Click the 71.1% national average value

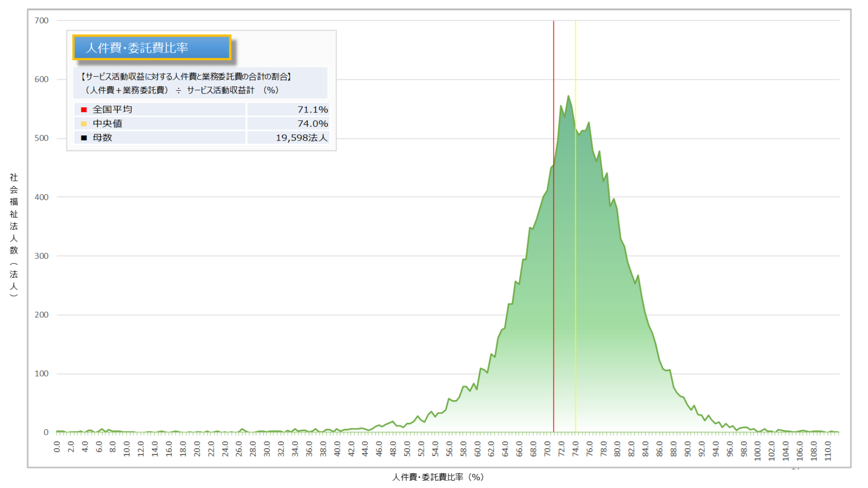pyautogui.click(x=312, y=110)
